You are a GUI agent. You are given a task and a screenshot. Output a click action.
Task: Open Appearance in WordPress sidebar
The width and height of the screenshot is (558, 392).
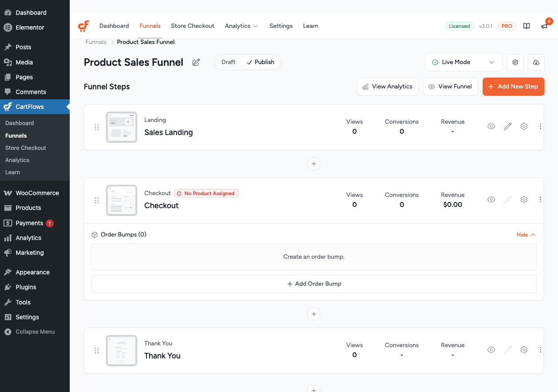(35, 272)
